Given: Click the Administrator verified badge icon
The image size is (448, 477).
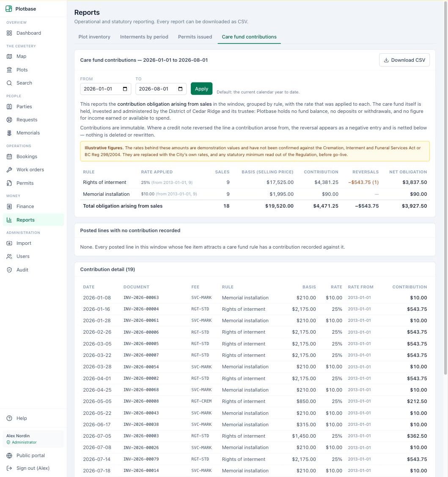Looking at the screenshot, I should (8, 442).
